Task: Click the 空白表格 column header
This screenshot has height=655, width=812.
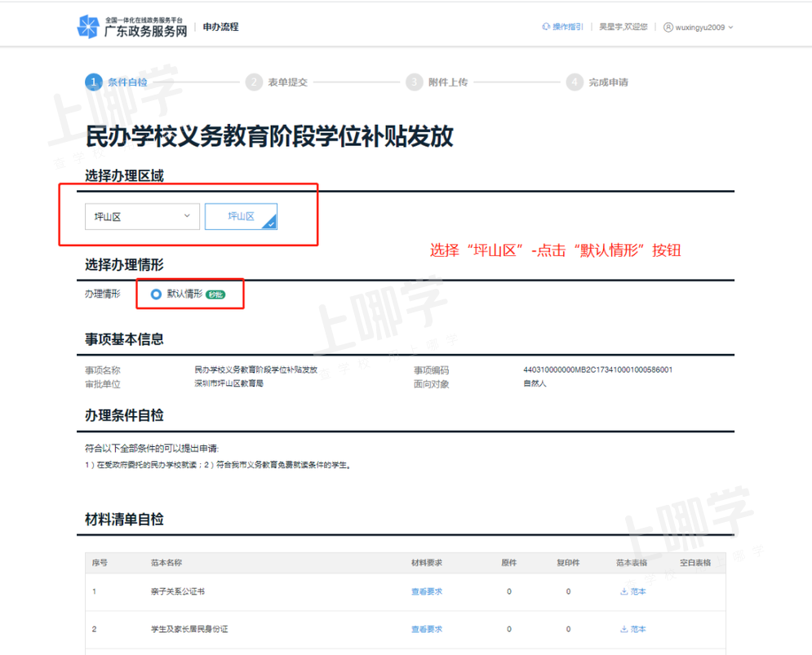Action: (x=695, y=562)
